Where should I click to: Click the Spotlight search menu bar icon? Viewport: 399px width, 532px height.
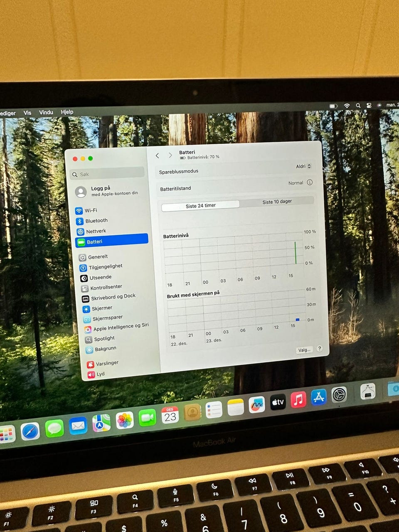point(358,106)
